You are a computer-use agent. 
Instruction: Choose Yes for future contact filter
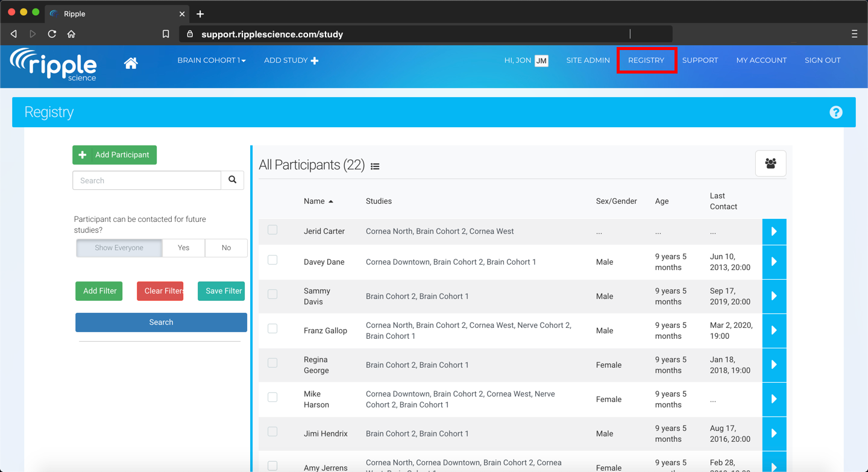(x=183, y=248)
